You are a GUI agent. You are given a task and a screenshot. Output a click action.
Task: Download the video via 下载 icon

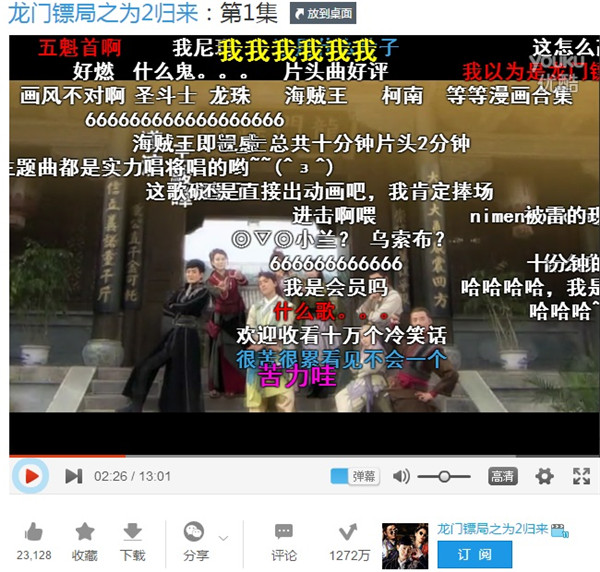click(132, 532)
